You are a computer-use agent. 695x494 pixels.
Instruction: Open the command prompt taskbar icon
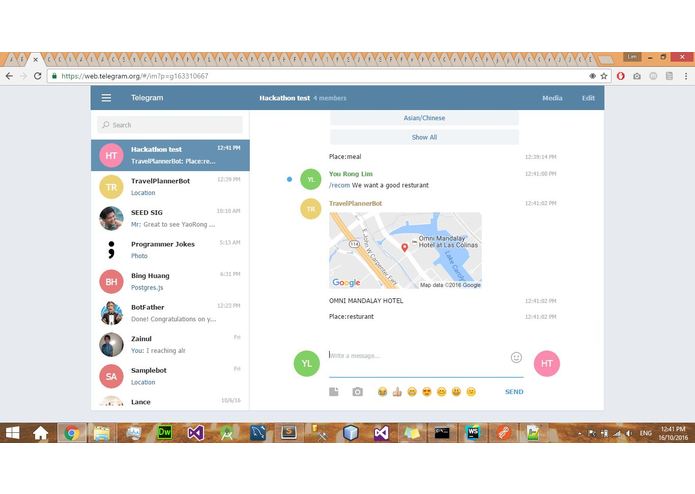[442, 432]
